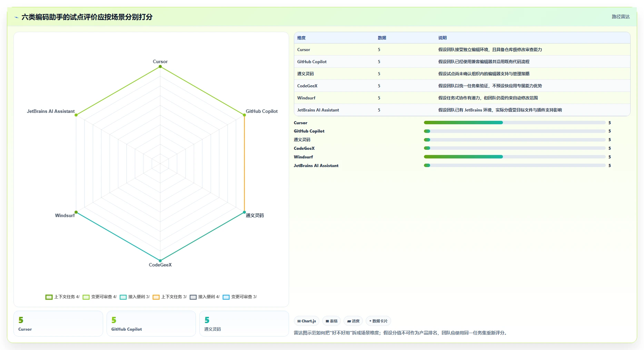Click the 数据卡片 tag chip
644x350 pixels.
pyautogui.click(x=378, y=321)
